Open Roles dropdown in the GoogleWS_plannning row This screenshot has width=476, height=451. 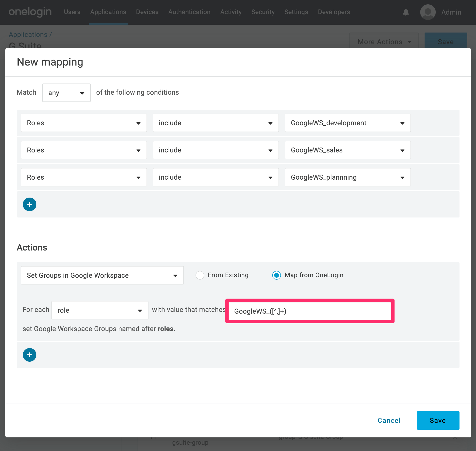click(x=84, y=177)
